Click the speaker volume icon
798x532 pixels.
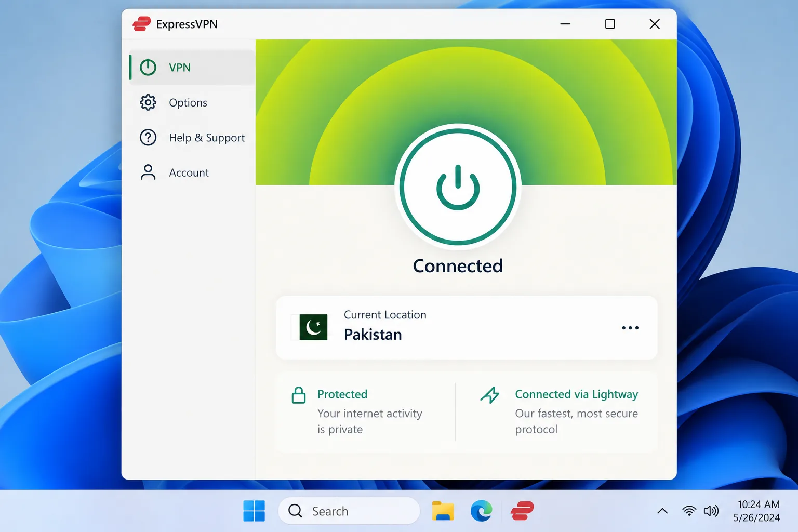coord(711,511)
